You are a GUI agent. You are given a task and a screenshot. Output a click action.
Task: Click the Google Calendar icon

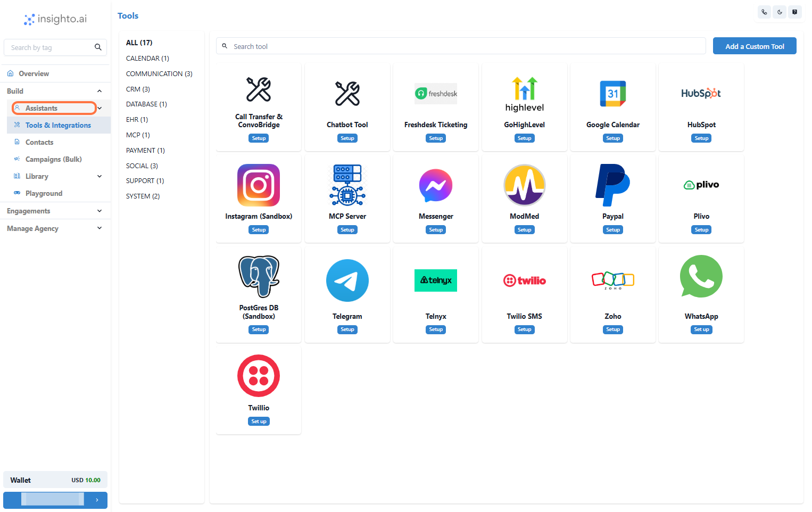[613, 94]
